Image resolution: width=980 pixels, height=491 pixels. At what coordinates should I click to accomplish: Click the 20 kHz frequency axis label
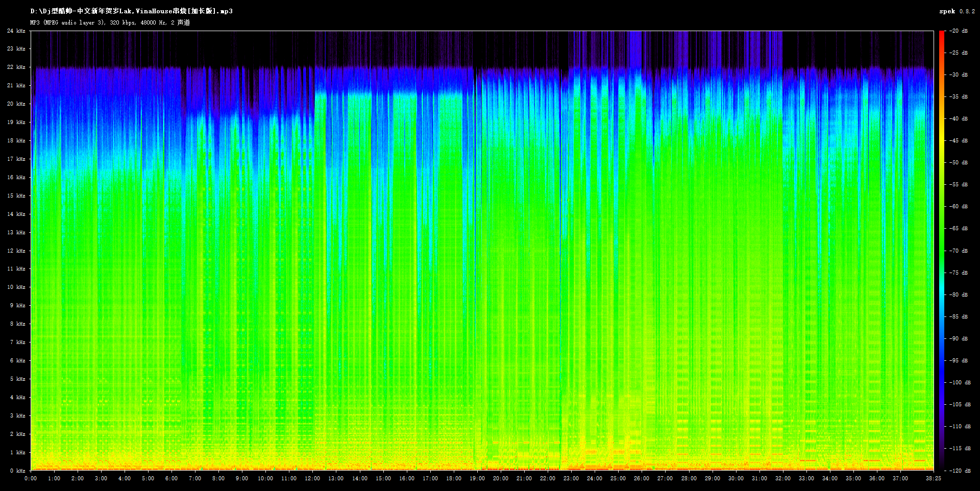tap(16, 104)
